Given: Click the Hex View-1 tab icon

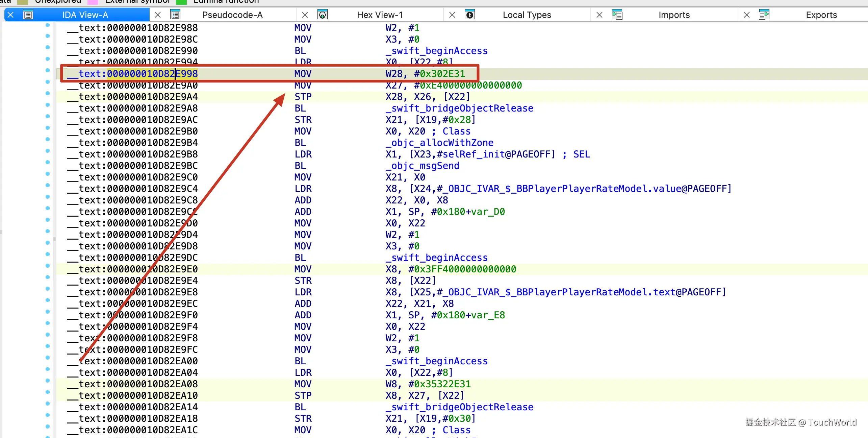Looking at the screenshot, I should click(323, 15).
